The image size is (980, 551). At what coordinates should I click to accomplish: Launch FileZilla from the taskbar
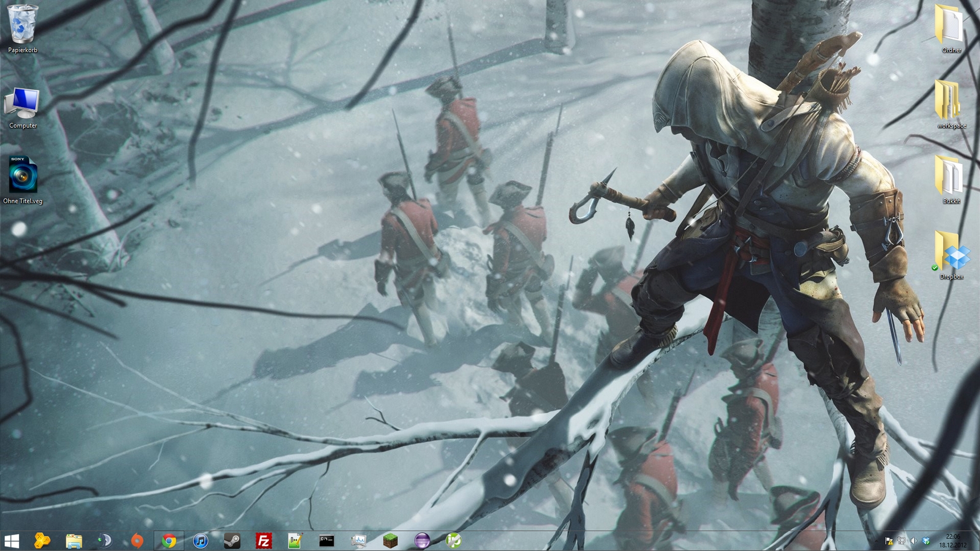(264, 541)
